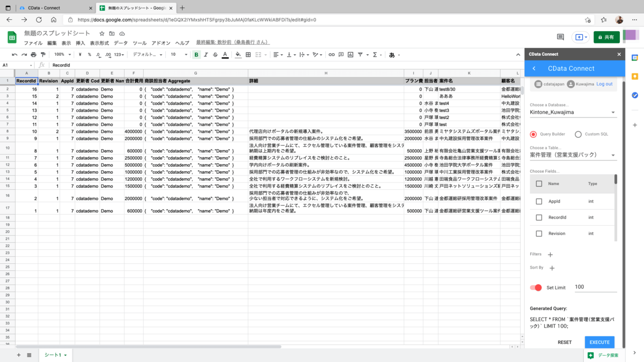Insert a link from the toolbar
The width and height of the screenshot is (644, 362).
coord(332,55)
